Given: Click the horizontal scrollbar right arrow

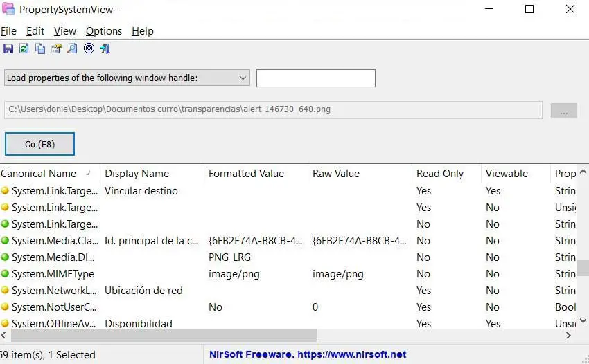Looking at the screenshot, I should click(x=568, y=336).
